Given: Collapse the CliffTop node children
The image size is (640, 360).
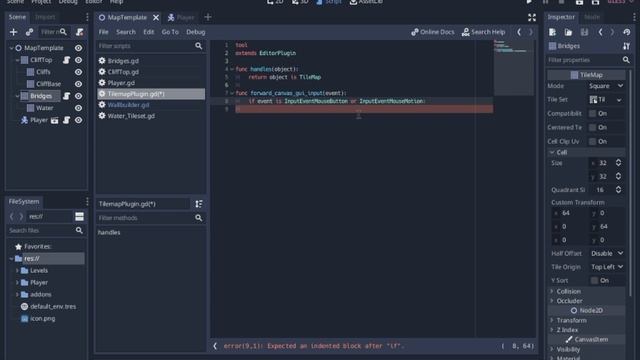Looking at the screenshot, I should click(17, 60).
